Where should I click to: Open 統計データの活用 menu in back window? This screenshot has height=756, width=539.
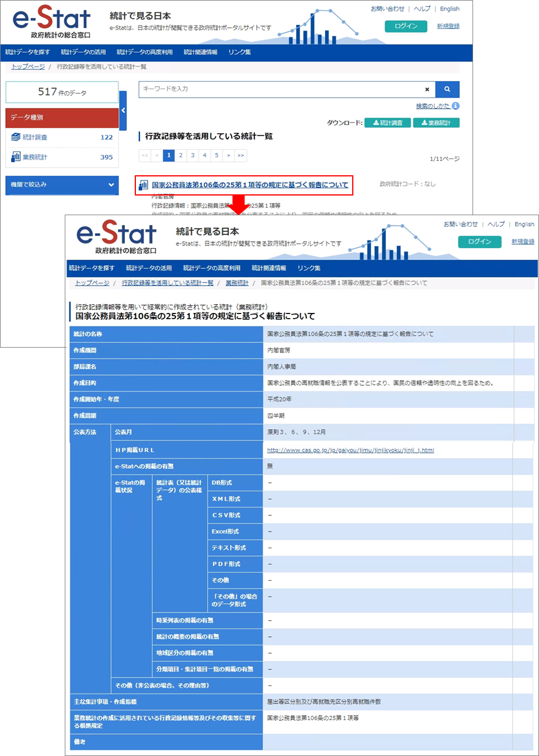click(x=83, y=52)
